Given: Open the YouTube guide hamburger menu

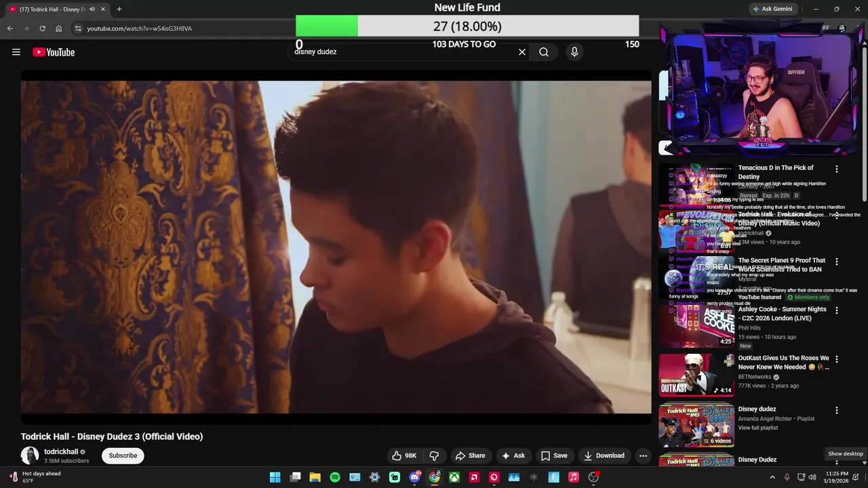Looking at the screenshot, I should (16, 52).
